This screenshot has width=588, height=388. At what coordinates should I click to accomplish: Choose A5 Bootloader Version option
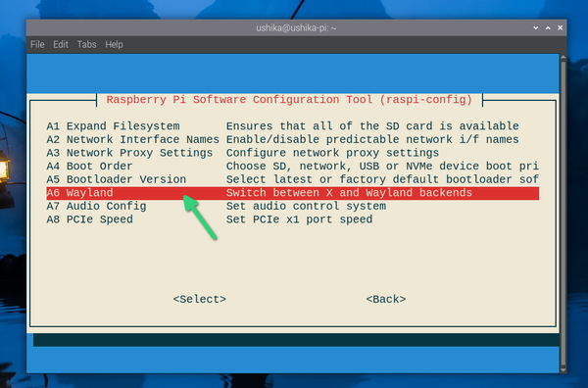point(292,179)
